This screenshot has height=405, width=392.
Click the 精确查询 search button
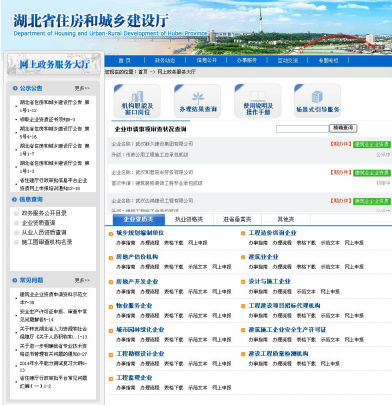point(343,128)
